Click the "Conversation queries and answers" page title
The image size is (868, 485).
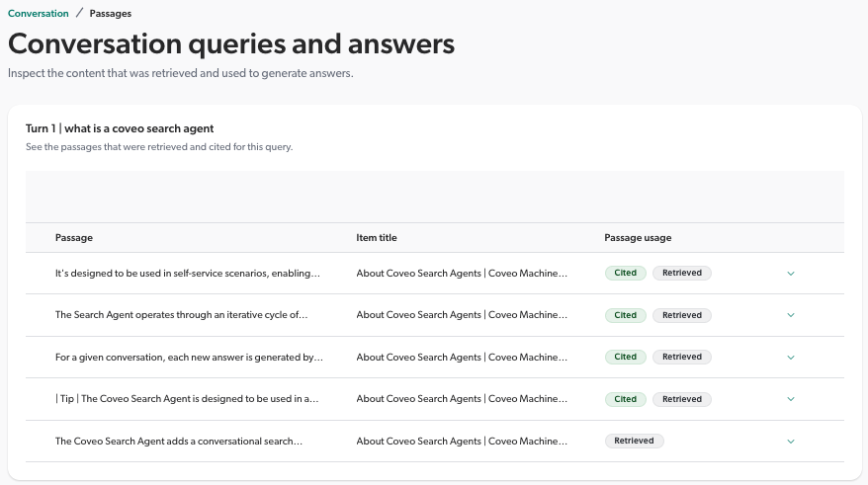click(x=231, y=44)
